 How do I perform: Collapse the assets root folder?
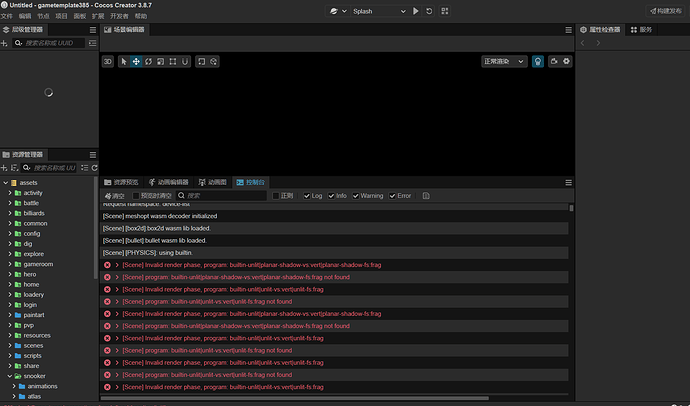click(x=6, y=183)
